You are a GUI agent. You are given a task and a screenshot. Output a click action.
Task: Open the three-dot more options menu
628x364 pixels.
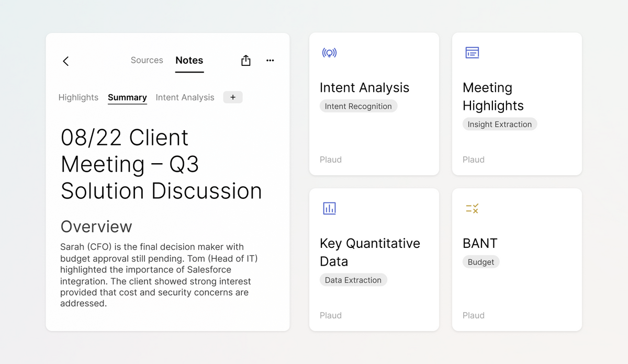pos(270,61)
